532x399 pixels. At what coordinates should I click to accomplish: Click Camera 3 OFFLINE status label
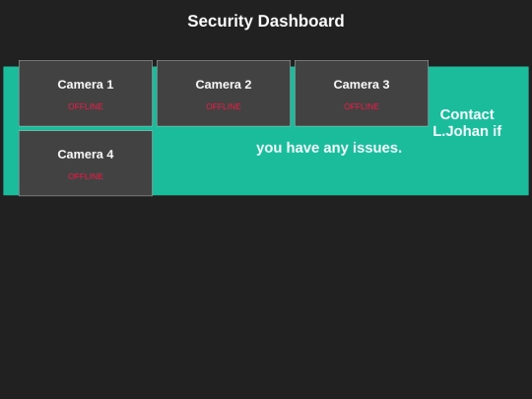click(x=362, y=106)
